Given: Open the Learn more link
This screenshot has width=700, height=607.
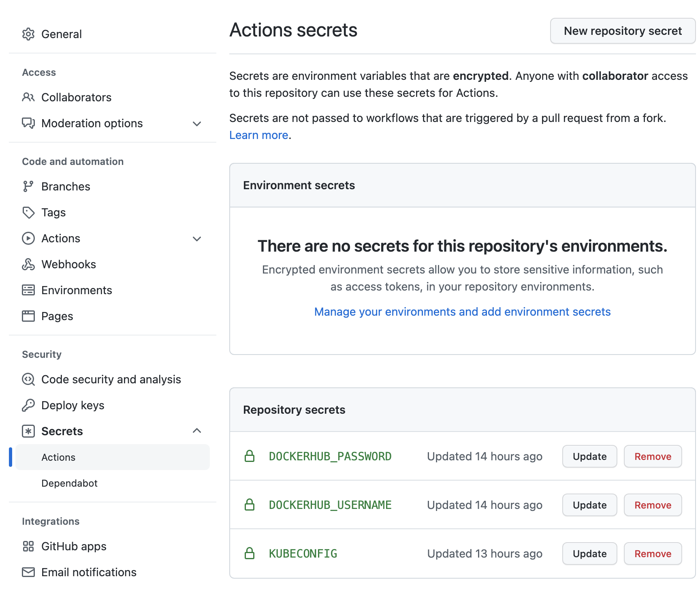Looking at the screenshot, I should tap(258, 135).
